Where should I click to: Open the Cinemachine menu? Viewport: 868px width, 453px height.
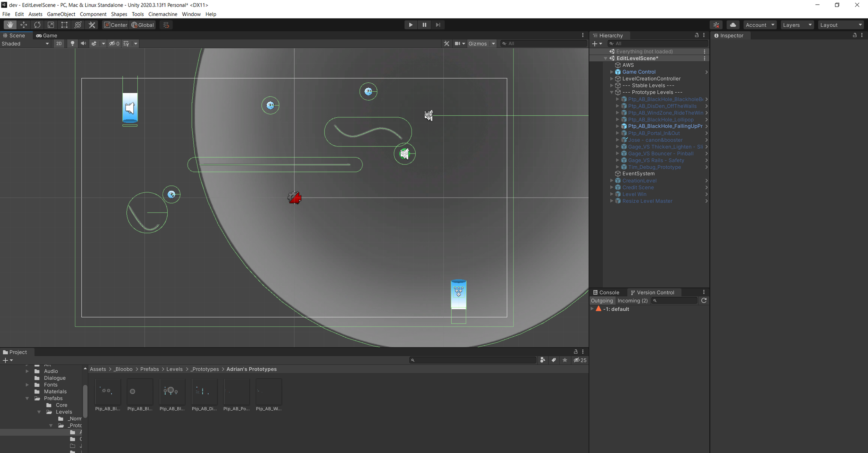click(163, 14)
